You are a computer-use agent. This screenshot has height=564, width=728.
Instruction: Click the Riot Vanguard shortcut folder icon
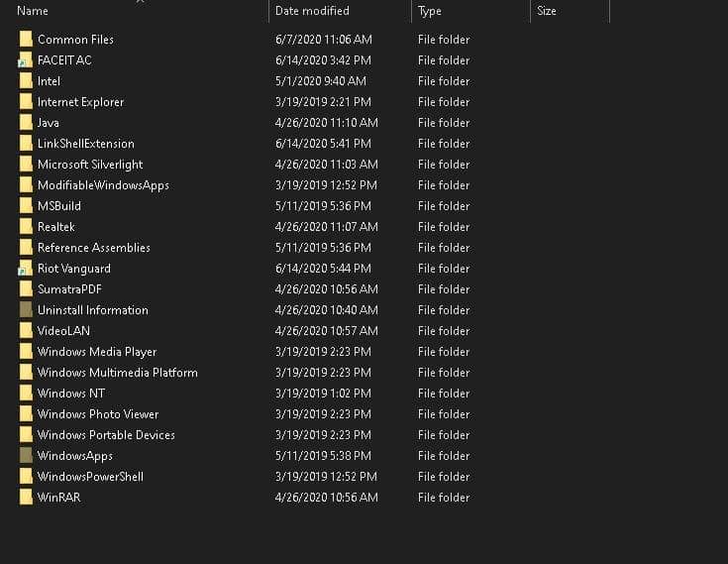25,268
